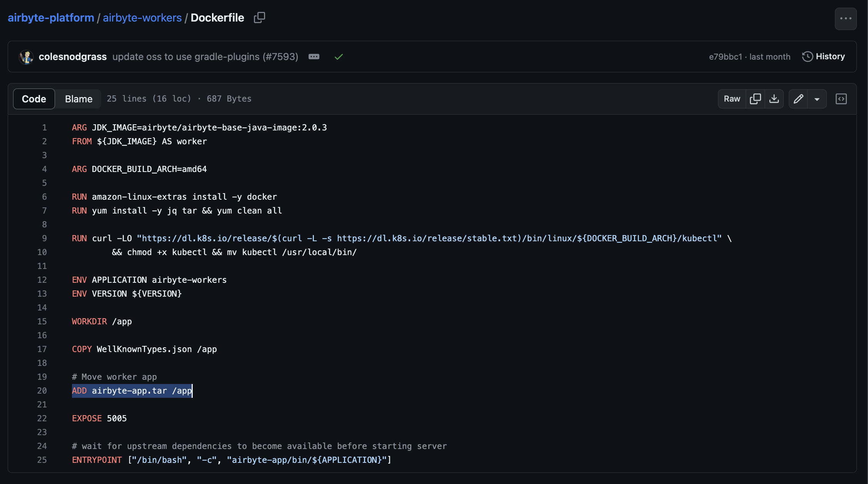Viewport: 868px width, 484px height.
Task: Open the airbyte-workers folder link
Action: [x=142, y=17]
